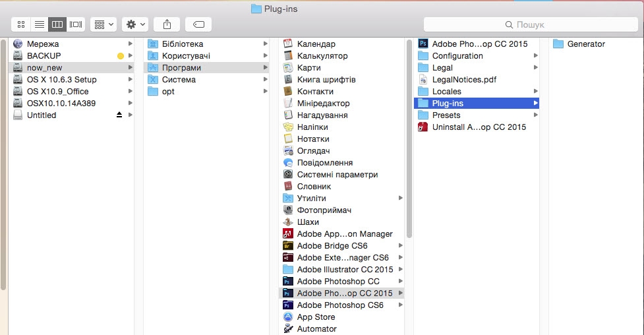Switch to list view mode
The width and height of the screenshot is (644, 335).
click(x=39, y=24)
